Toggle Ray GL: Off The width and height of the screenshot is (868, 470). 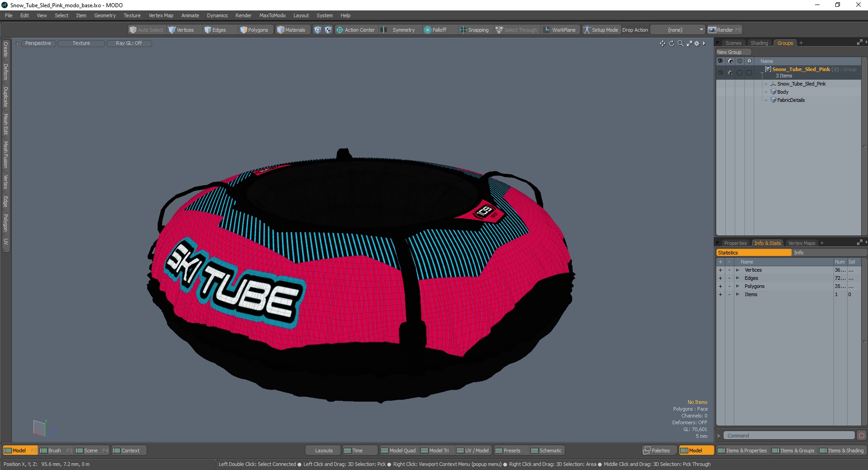(129, 43)
